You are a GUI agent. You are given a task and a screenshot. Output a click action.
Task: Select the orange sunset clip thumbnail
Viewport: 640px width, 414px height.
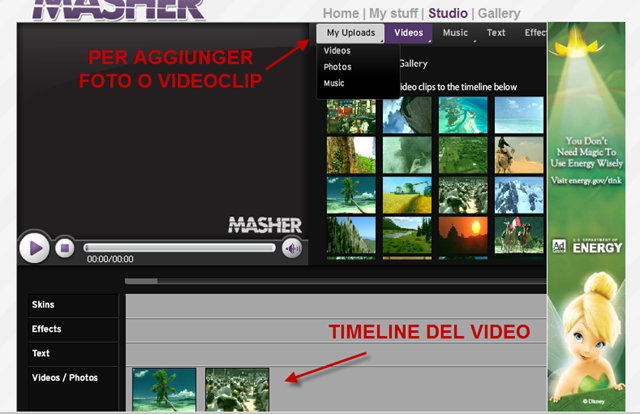[463, 235]
